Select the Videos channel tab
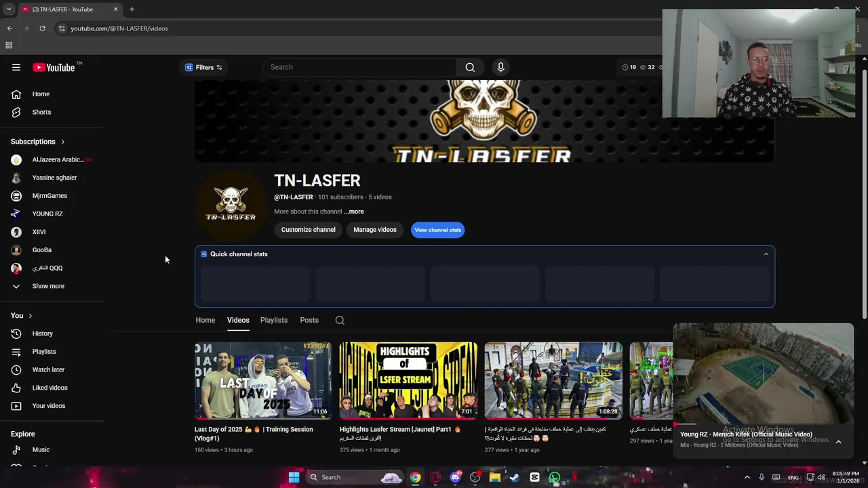Screen dimensions: 868x488 pyautogui.click(x=238, y=320)
